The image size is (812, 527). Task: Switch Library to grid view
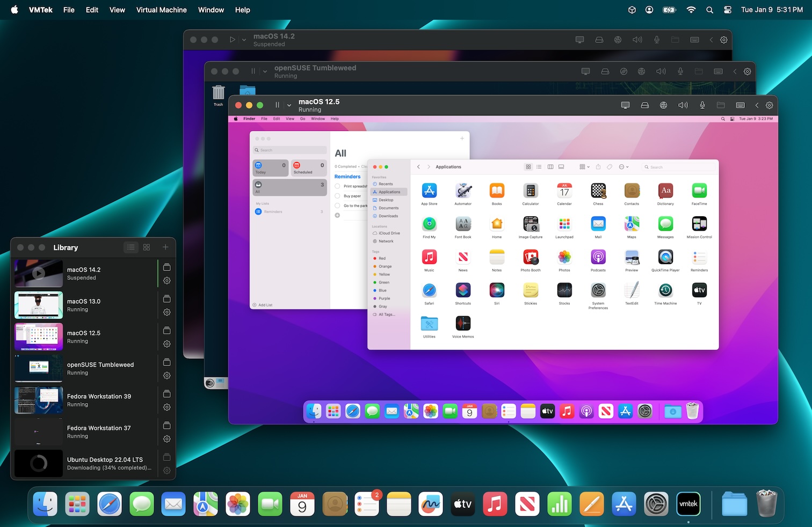point(147,247)
